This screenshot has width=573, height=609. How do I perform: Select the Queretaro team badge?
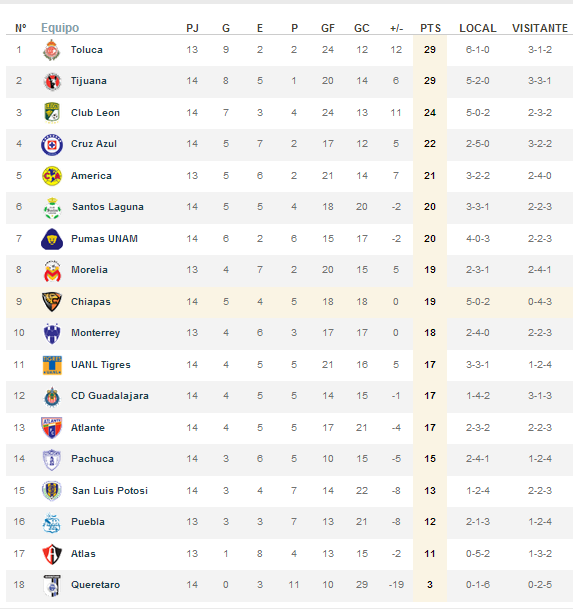[52, 585]
